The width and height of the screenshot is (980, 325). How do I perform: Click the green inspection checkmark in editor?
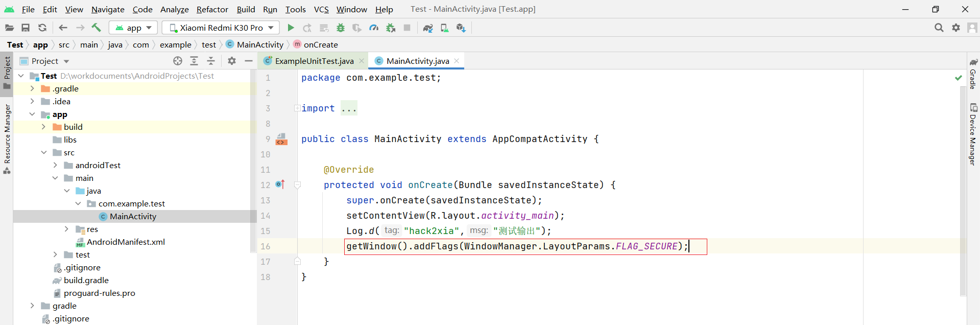[x=959, y=78]
